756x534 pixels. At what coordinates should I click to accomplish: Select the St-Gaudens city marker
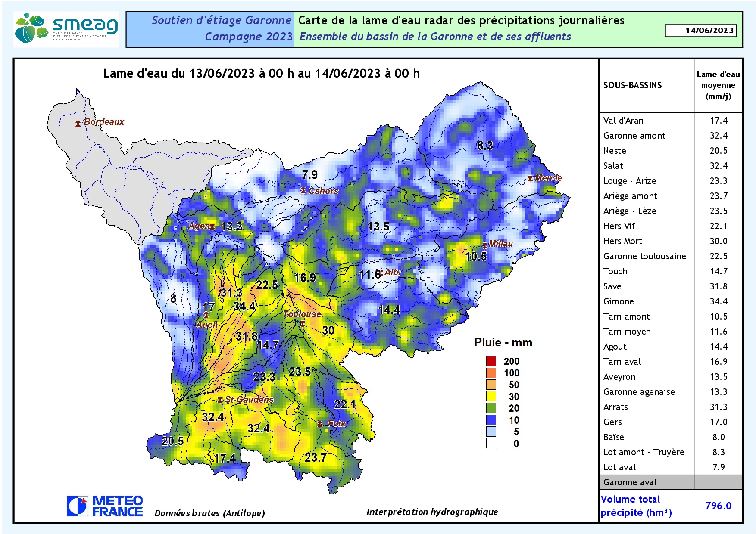point(220,400)
